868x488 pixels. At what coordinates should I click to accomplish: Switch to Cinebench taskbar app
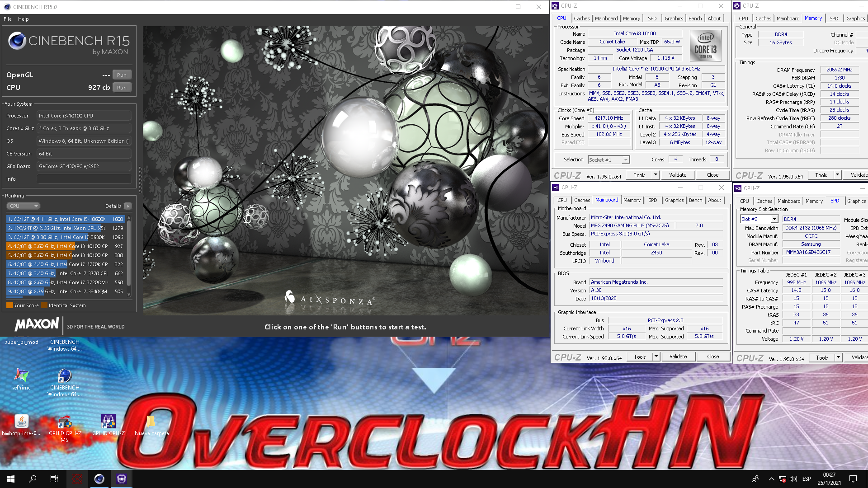(x=99, y=479)
